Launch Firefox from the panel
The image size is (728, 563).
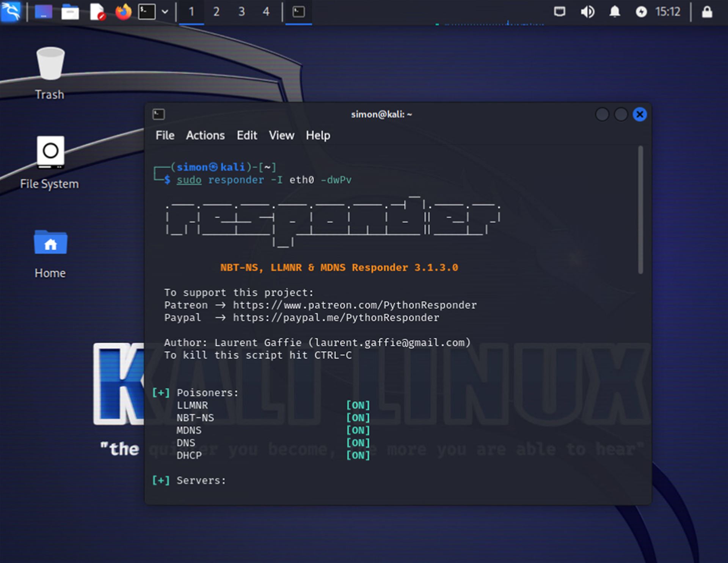(123, 12)
